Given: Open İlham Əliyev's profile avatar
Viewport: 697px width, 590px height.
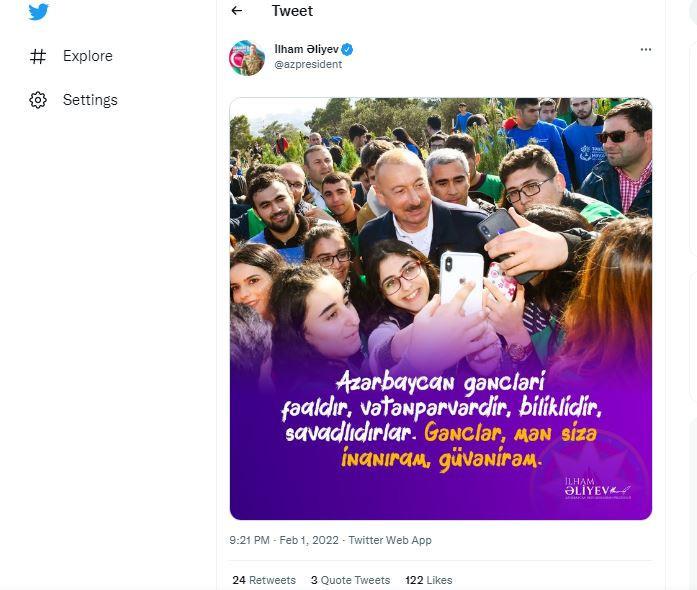Looking at the screenshot, I should (x=247, y=57).
